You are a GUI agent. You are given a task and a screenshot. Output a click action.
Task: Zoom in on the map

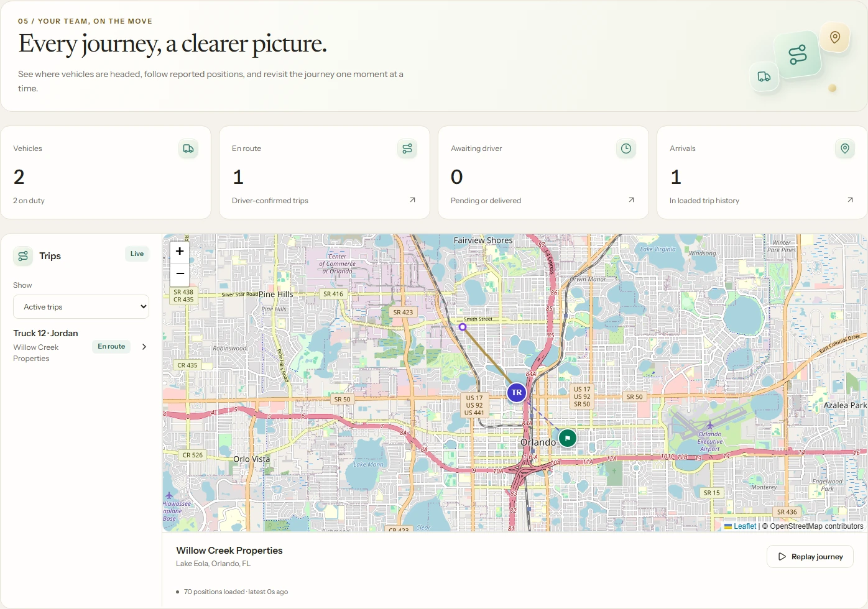point(180,251)
